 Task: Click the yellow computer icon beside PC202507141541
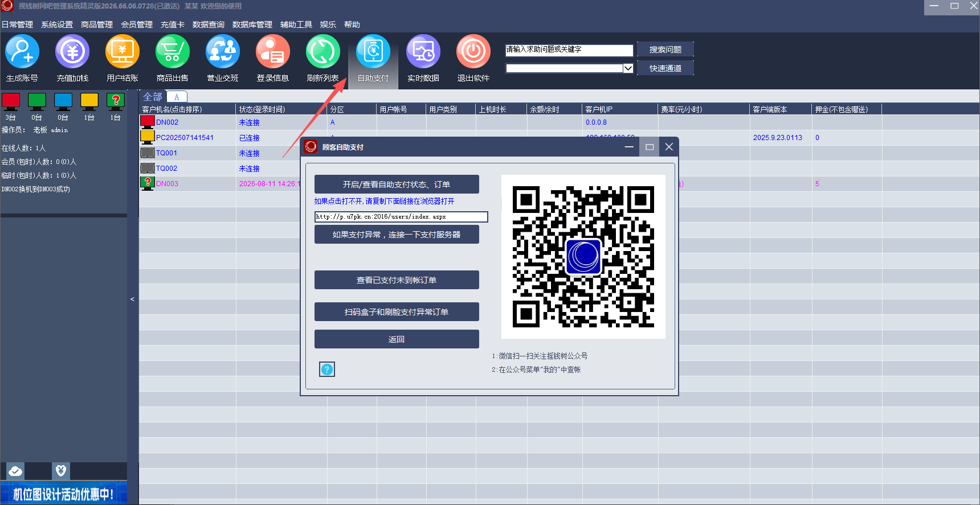(x=148, y=137)
